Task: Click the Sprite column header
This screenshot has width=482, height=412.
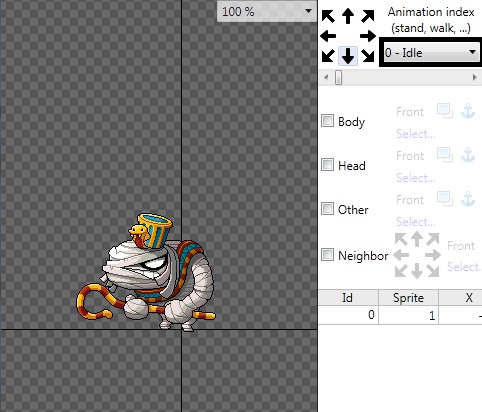Action: [408, 297]
